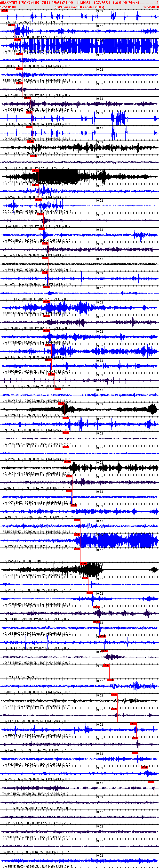Select the 'NC LMC HHZ' station label

pos(12,473)
